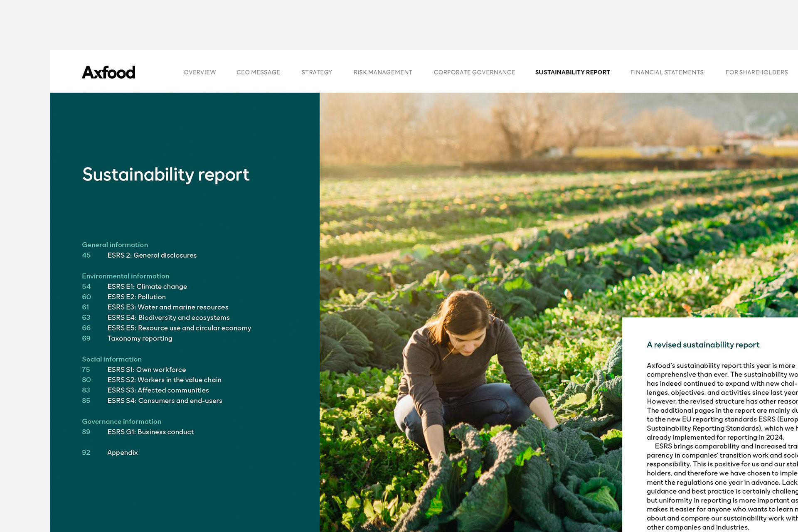
Task: Select Sustainability Report tab
Action: click(x=572, y=72)
